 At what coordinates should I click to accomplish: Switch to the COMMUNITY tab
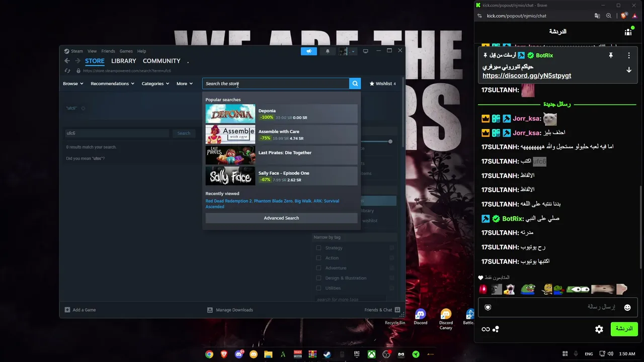(162, 61)
